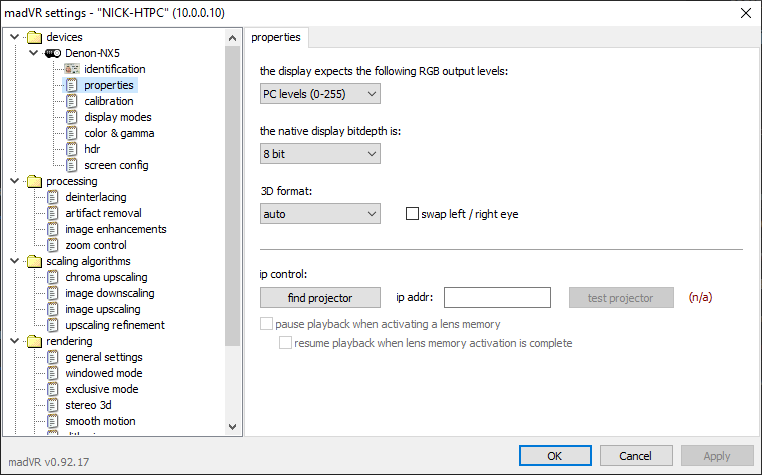Viewport: 762px width, 475px height.
Task: Click the chroma upscaling page icon
Action: (53, 277)
